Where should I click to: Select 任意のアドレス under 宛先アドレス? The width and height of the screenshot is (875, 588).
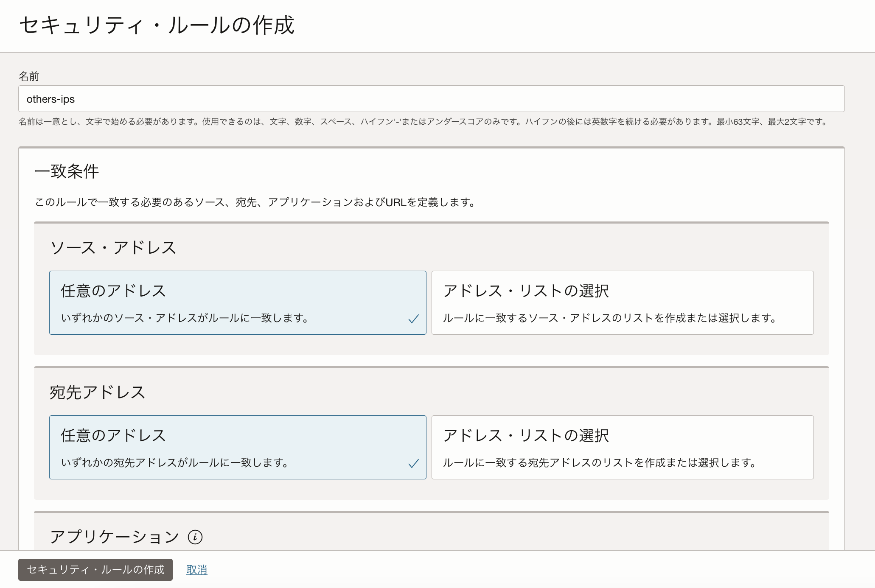(x=238, y=447)
